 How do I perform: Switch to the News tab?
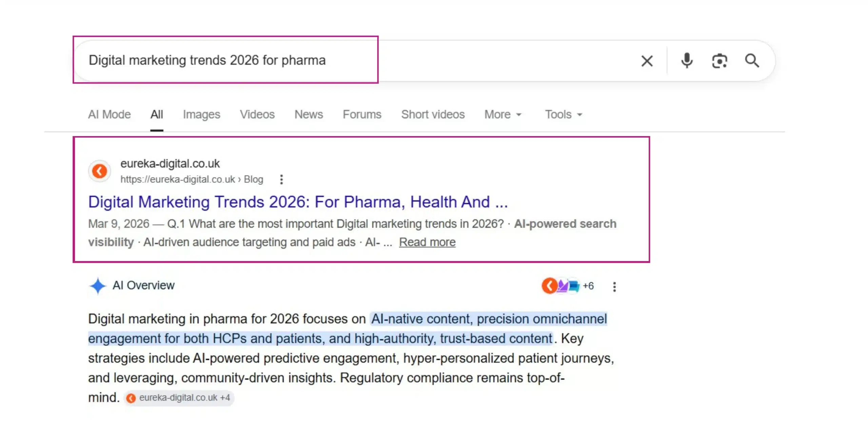(309, 115)
